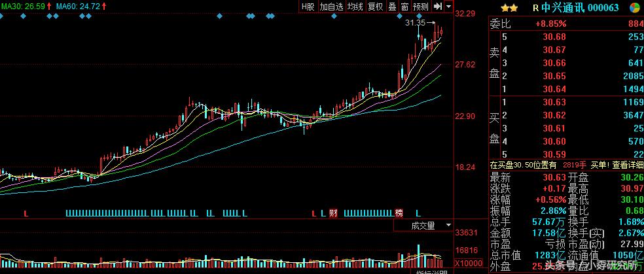
Task: Click the 最高 30.97 value
Action: coord(632,189)
